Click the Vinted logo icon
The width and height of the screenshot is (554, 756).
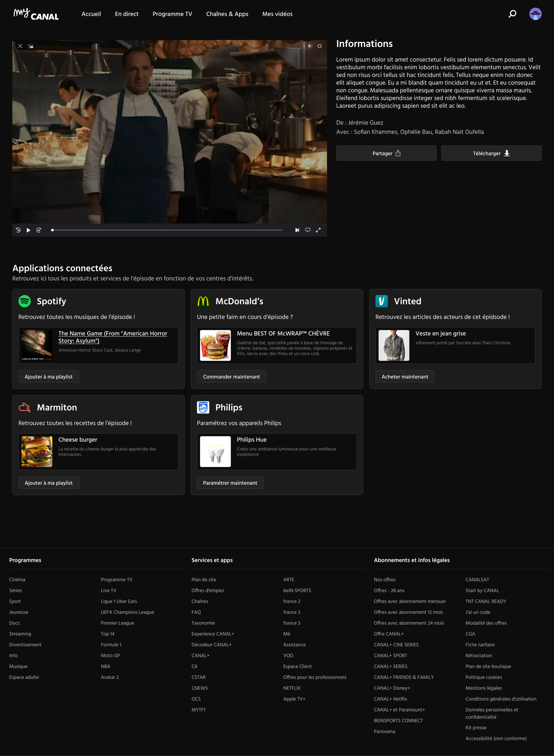pyautogui.click(x=381, y=301)
